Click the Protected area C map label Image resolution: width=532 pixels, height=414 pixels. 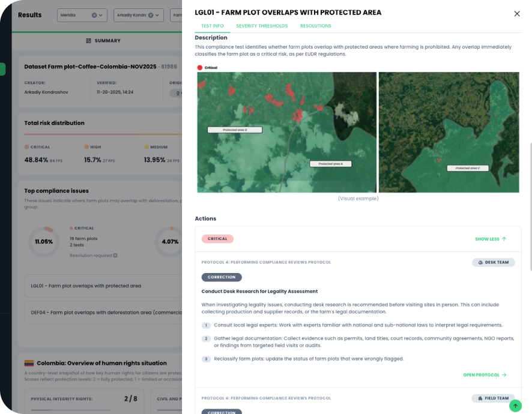tap(468, 168)
